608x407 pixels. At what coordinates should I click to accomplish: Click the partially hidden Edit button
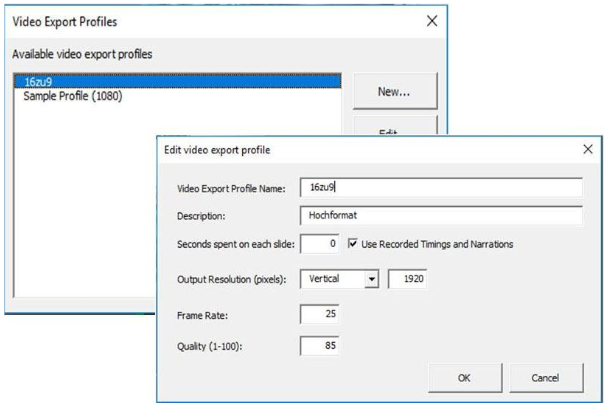click(394, 128)
